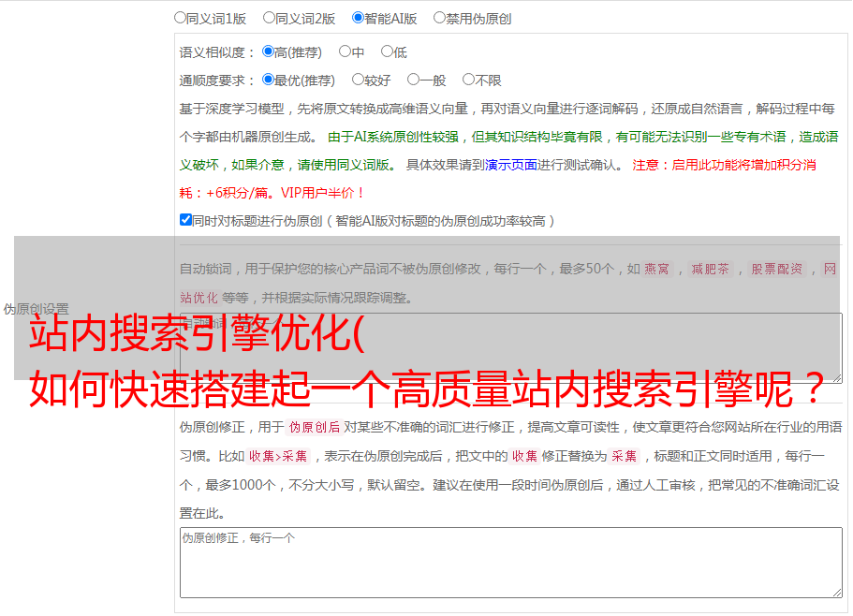Choose the 智能AI版 radio option
853x616 pixels.
(x=358, y=18)
